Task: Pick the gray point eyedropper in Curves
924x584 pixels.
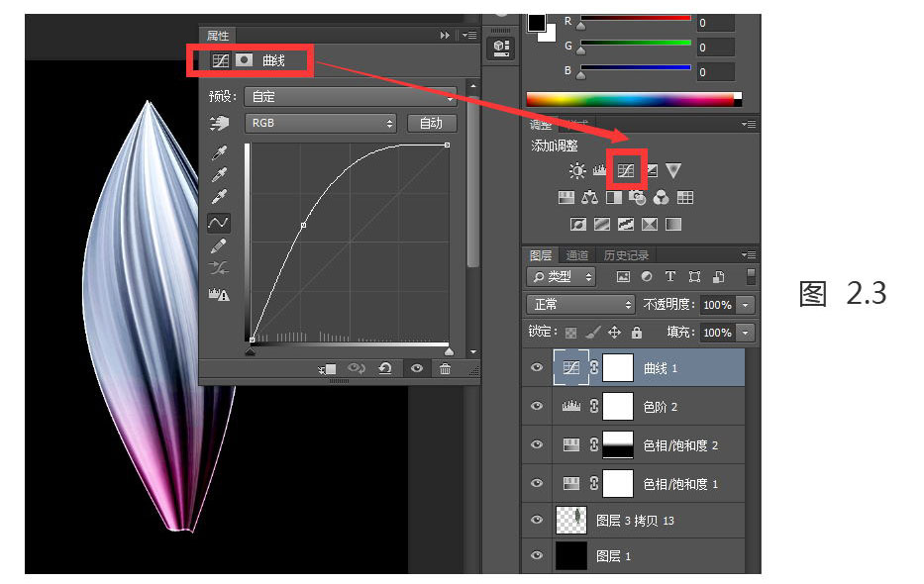Action: (x=219, y=174)
